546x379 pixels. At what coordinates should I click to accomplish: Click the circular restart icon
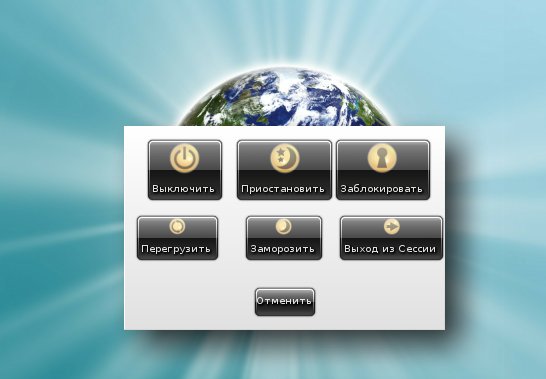177,226
